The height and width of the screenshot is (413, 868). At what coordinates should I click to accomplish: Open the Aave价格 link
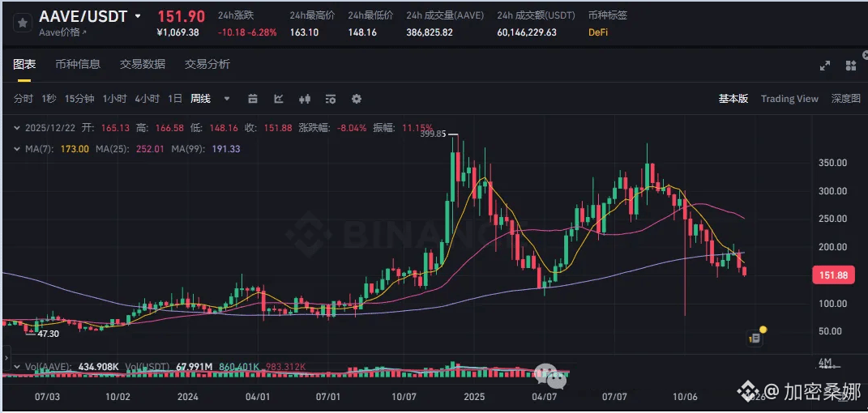point(63,32)
